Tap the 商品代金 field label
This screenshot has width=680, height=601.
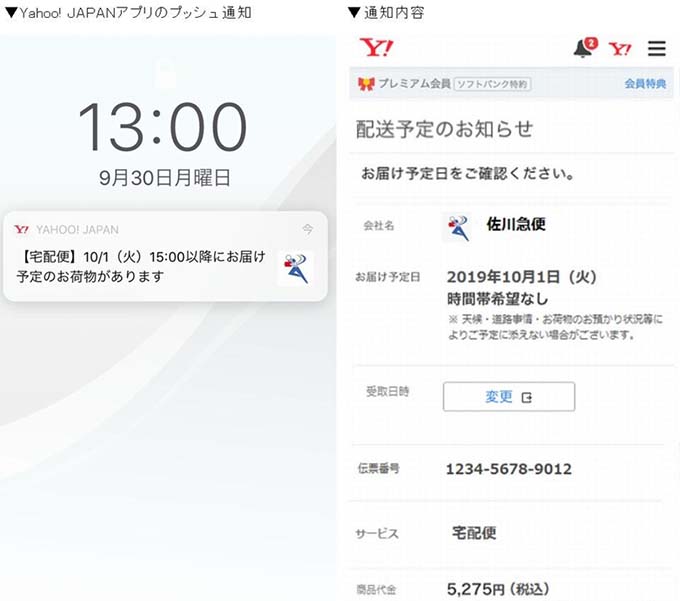pos(376,589)
